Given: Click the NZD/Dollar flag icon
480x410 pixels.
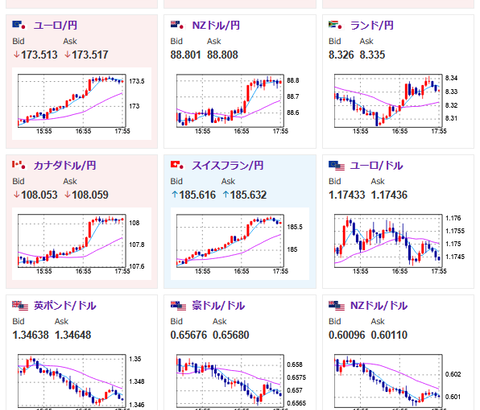Looking at the screenshot, I should (336, 306).
